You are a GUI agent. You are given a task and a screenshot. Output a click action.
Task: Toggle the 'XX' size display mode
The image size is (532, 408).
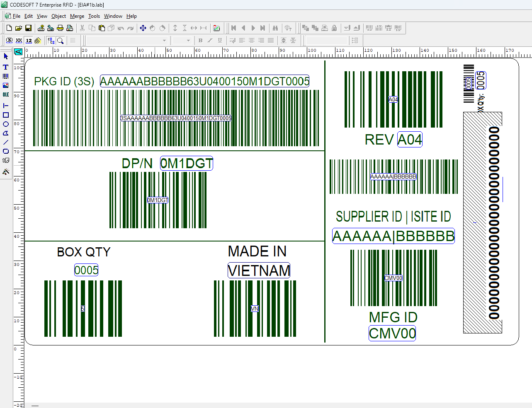[x=19, y=41]
